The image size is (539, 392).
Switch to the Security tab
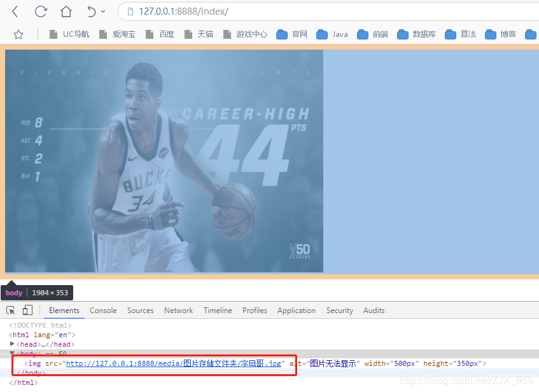(340, 311)
